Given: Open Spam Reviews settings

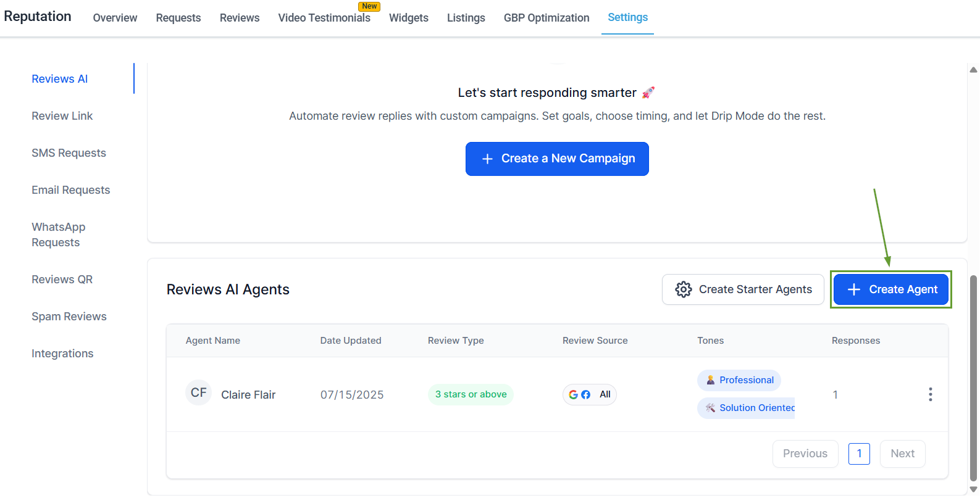Looking at the screenshot, I should [69, 317].
